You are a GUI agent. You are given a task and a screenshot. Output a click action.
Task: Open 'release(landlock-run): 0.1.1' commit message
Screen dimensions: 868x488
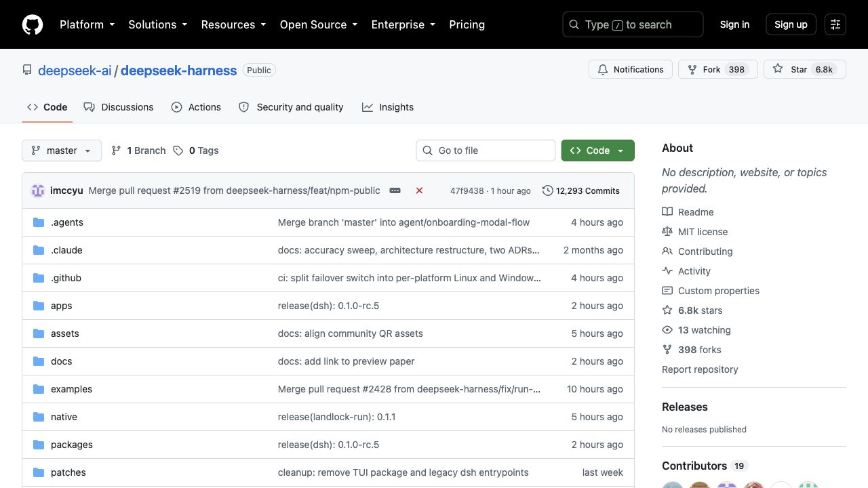(336, 417)
